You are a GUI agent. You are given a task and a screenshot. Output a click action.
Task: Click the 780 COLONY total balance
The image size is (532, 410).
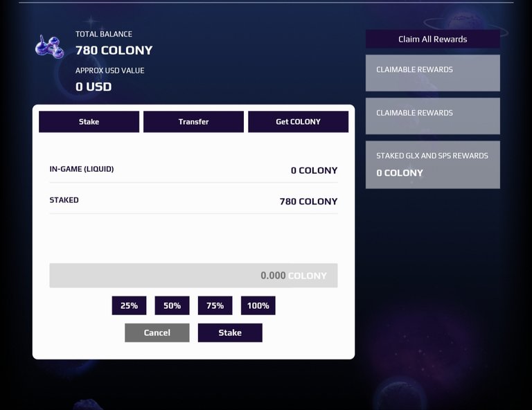[x=114, y=50]
